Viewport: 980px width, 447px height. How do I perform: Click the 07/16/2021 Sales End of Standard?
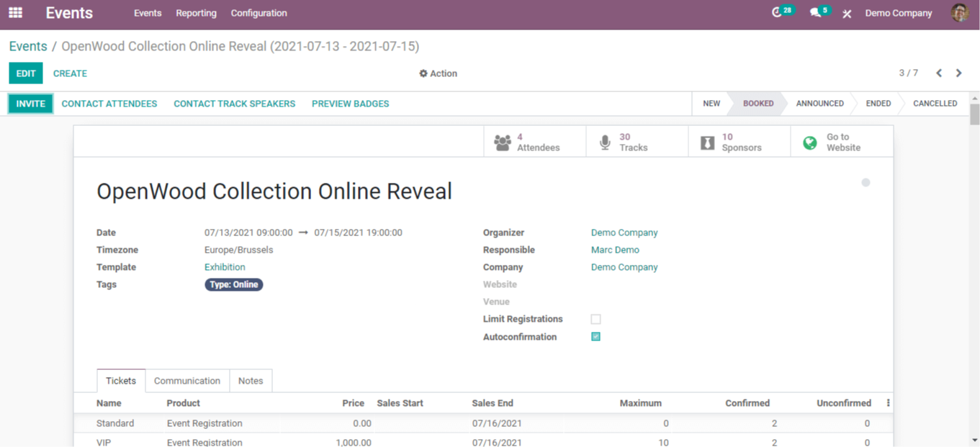[497, 423]
